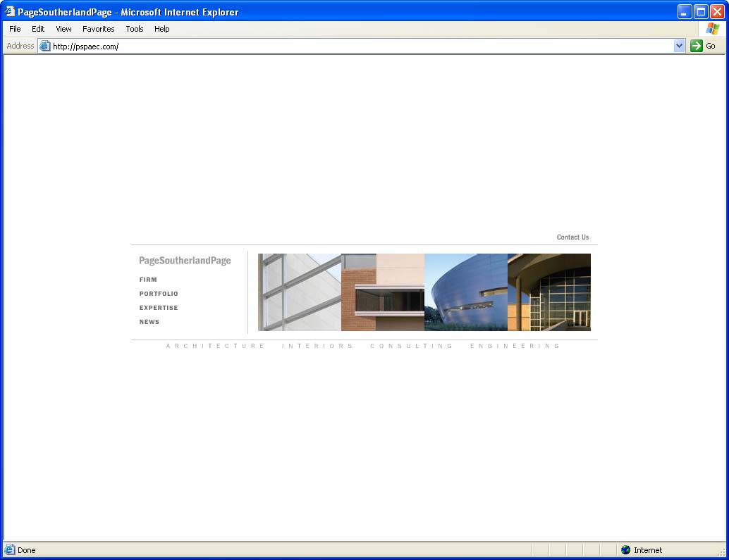Click the URL address input field
This screenshot has width=729, height=560.
point(353,46)
